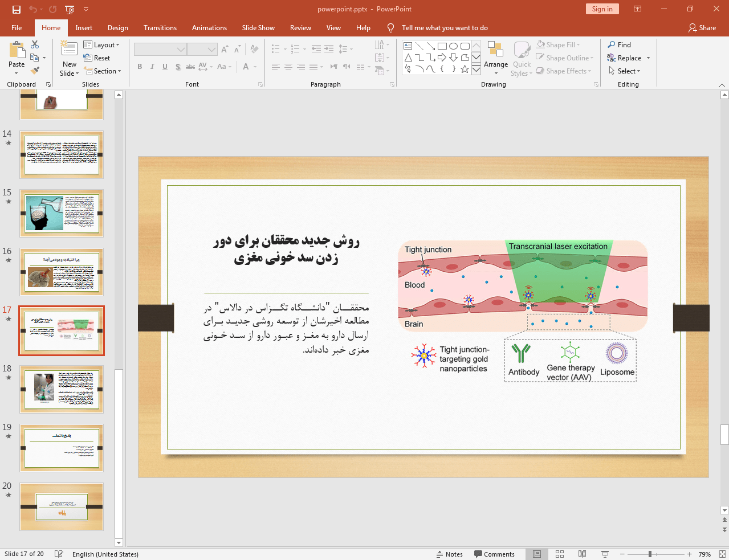729x560 pixels.
Task: Switch to the Slide Show tab
Action: click(258, 28)
